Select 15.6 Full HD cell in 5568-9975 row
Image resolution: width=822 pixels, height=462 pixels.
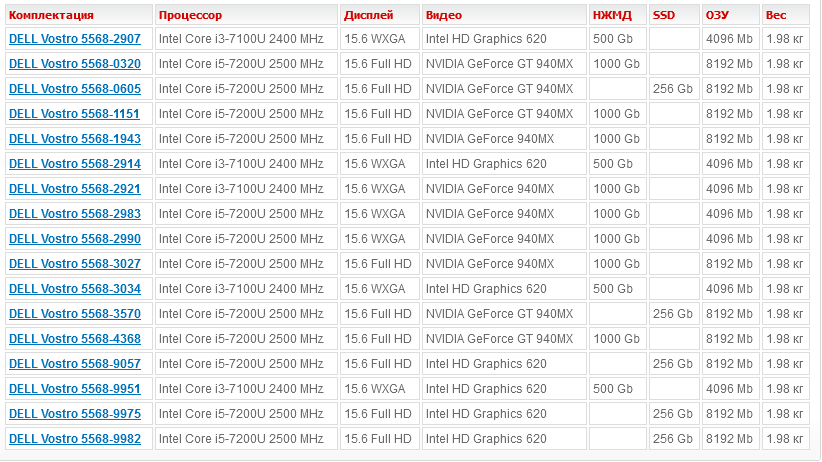(380, 414)
